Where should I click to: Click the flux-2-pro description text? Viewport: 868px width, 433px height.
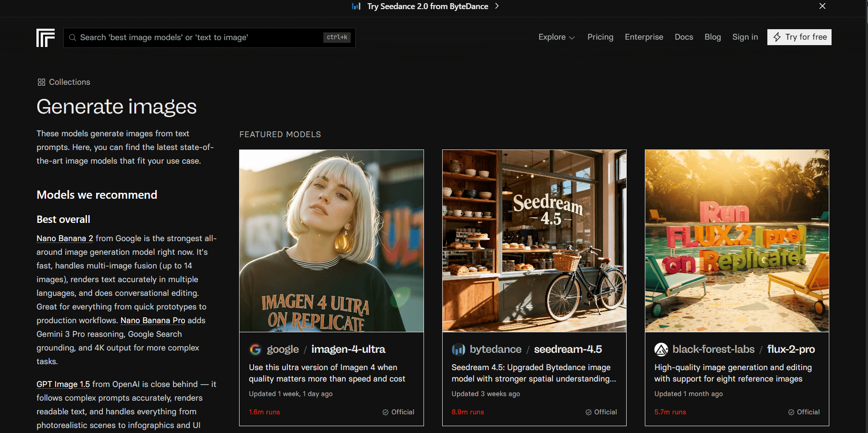click(733, 373)
